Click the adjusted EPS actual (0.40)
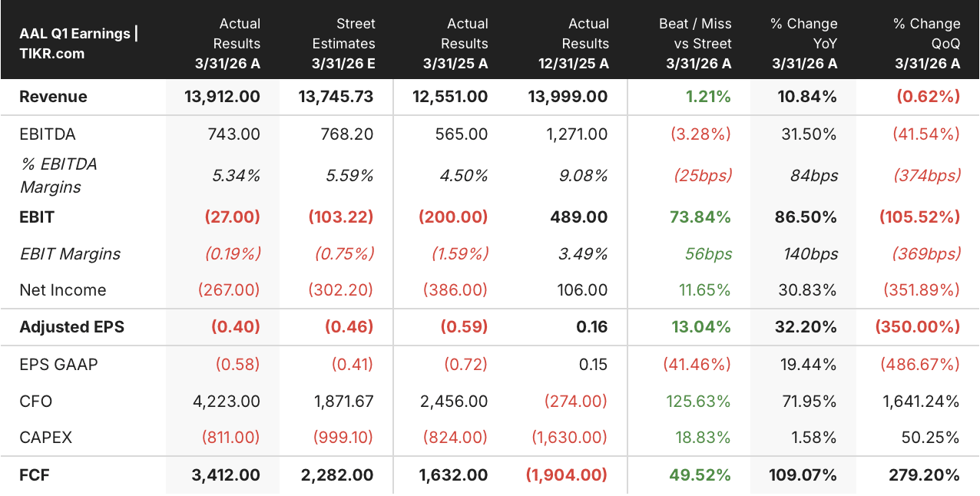 pos(236,327)
